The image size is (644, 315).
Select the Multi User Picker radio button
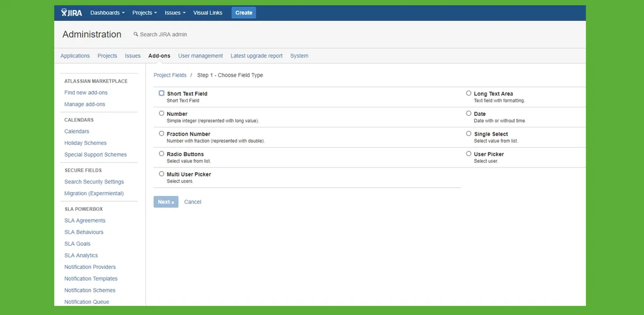tap(162, 174)
